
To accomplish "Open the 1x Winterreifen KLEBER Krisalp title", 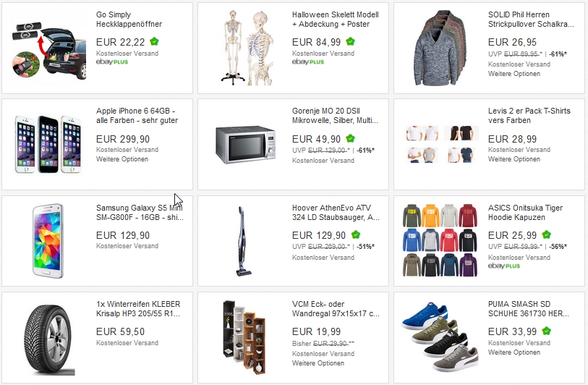I will click(138, 309).
